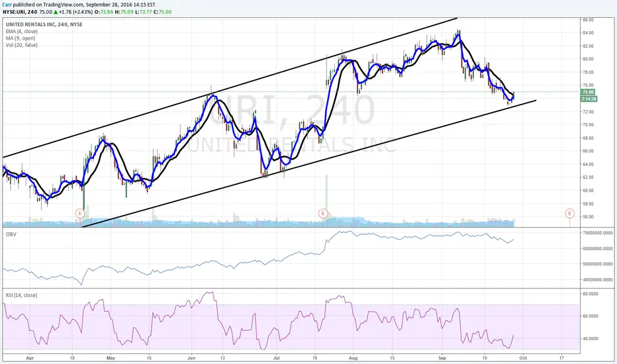Click the 'May' date axis label
The image size is (617, 364).
pos(111,358)
